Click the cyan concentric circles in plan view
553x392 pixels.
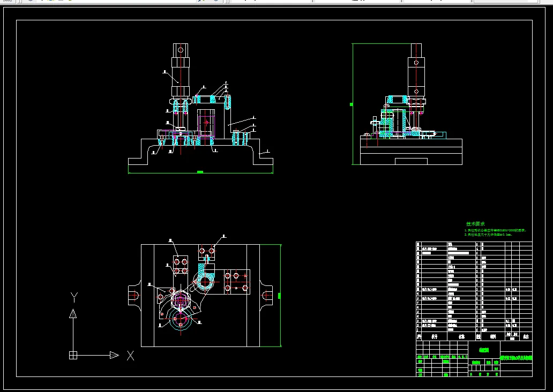pyautogui.click(x=181, y=320)
